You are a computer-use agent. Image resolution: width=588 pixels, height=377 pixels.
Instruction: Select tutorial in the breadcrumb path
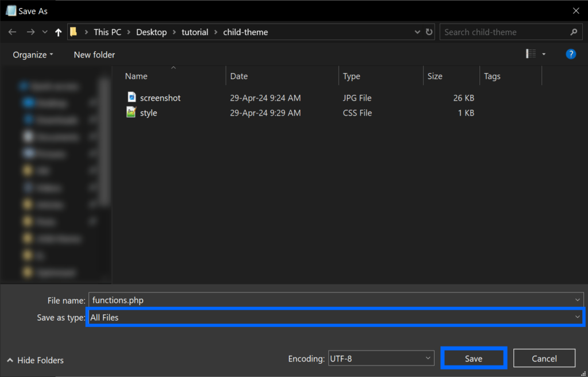(x=195, y=32)
